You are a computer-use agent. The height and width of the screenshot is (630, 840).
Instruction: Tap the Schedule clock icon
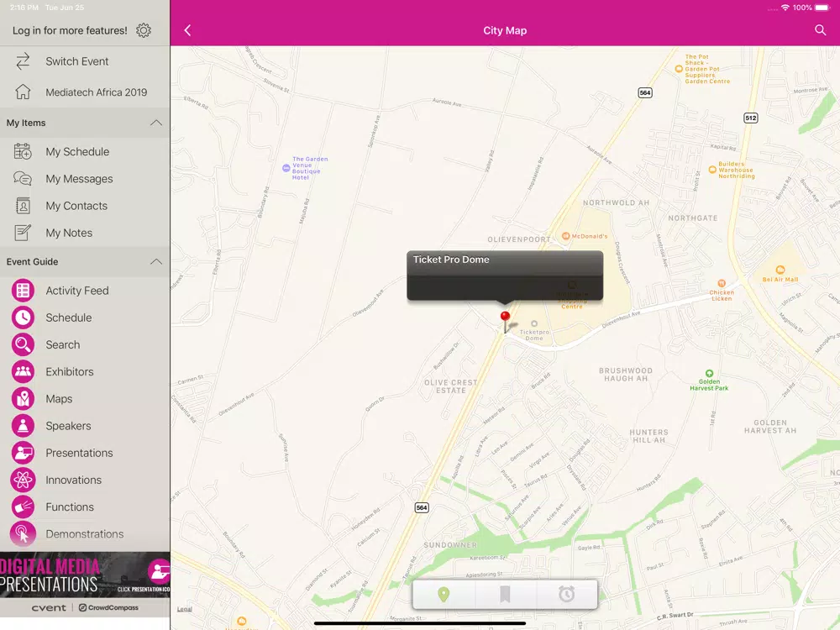coord(23,318)
